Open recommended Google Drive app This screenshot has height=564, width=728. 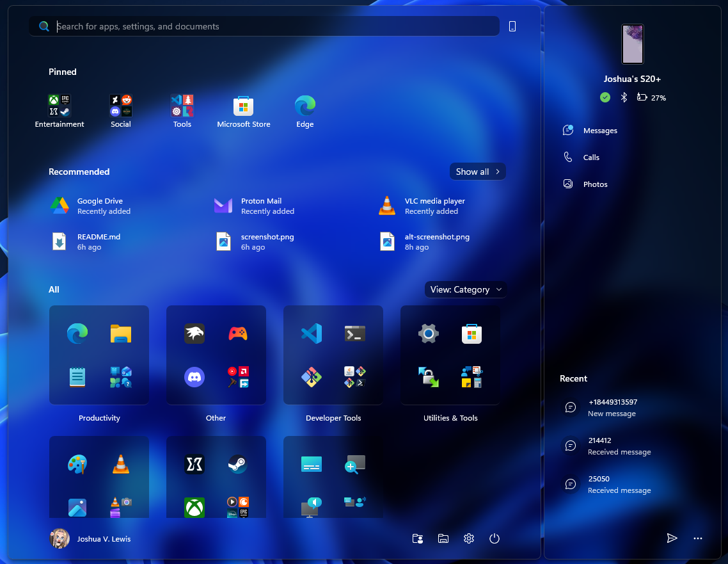[x=91, y=205]
